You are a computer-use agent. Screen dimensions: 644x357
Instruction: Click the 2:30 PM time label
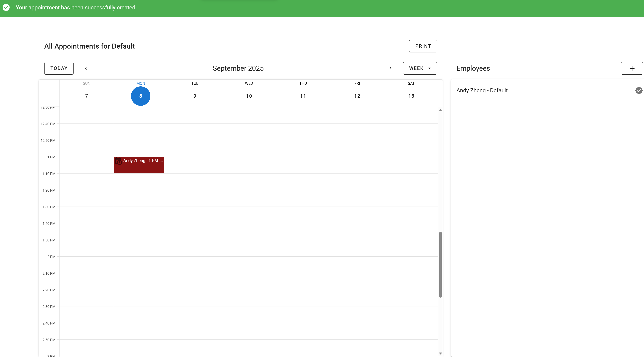49,307
